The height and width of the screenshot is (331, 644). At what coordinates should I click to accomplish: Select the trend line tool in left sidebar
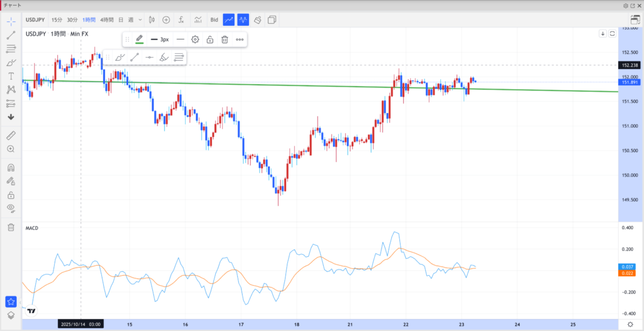11,35
